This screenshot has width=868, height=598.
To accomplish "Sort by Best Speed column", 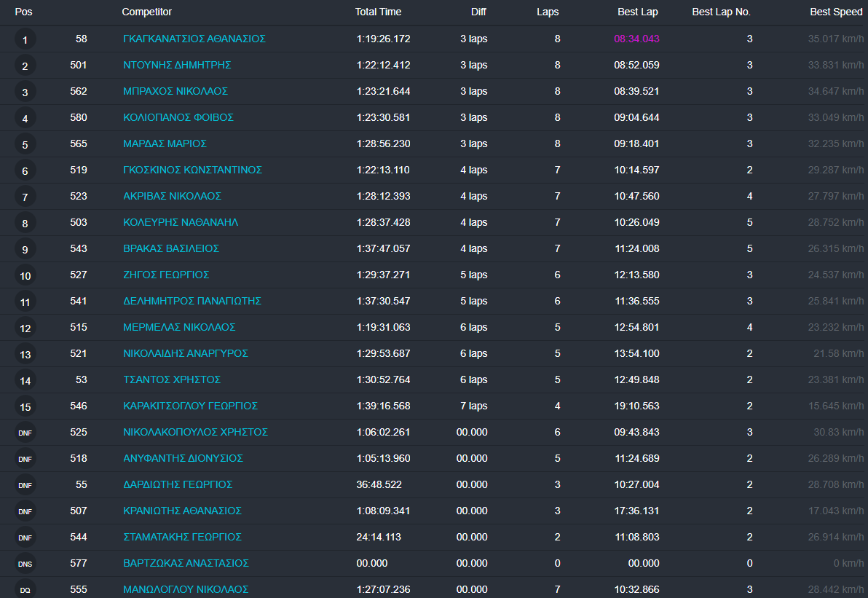I will (836, 12).
